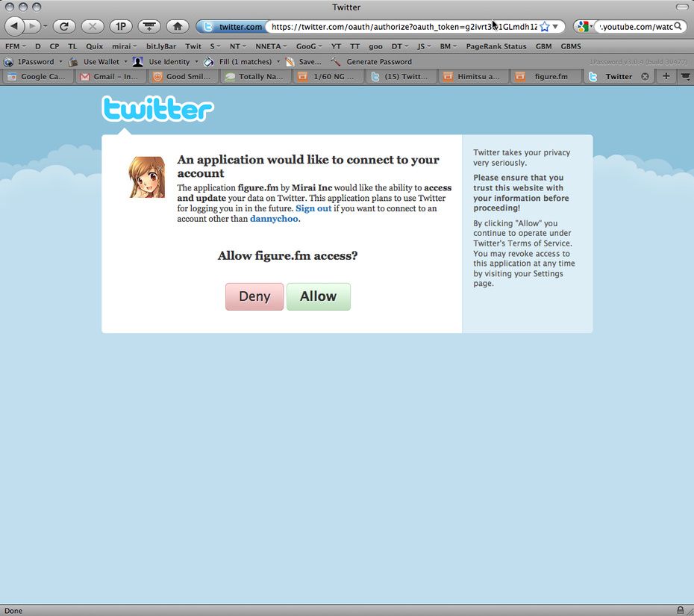The height and width of the screenshot is (616, 694).
Task: Close the Twitter tab with its X
Action: point(645,77)
